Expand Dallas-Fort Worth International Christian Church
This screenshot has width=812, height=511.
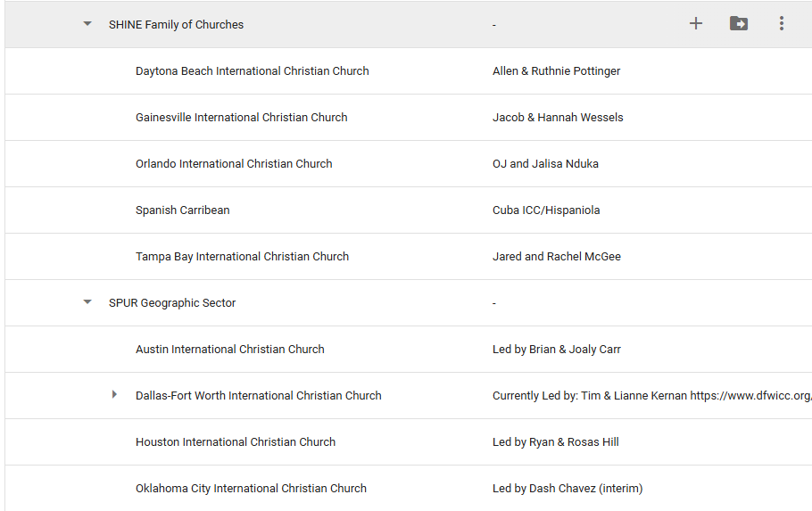(x=114, y=394)
